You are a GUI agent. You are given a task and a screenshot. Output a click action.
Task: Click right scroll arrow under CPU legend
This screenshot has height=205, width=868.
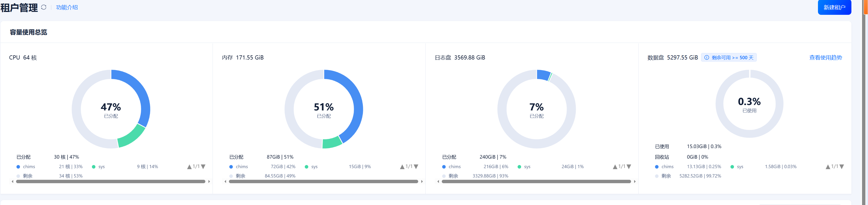(209, 182)
